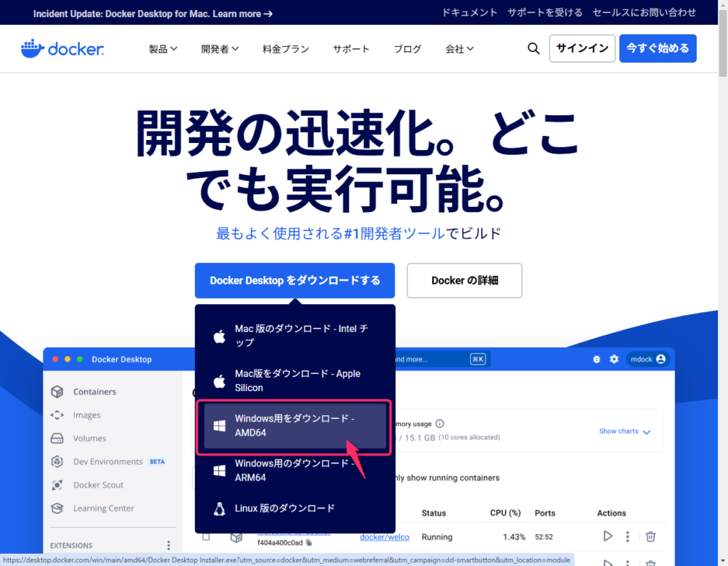
Task: Click the Images icon in Docker Desktop sidebar
Action: coord(57,415)
